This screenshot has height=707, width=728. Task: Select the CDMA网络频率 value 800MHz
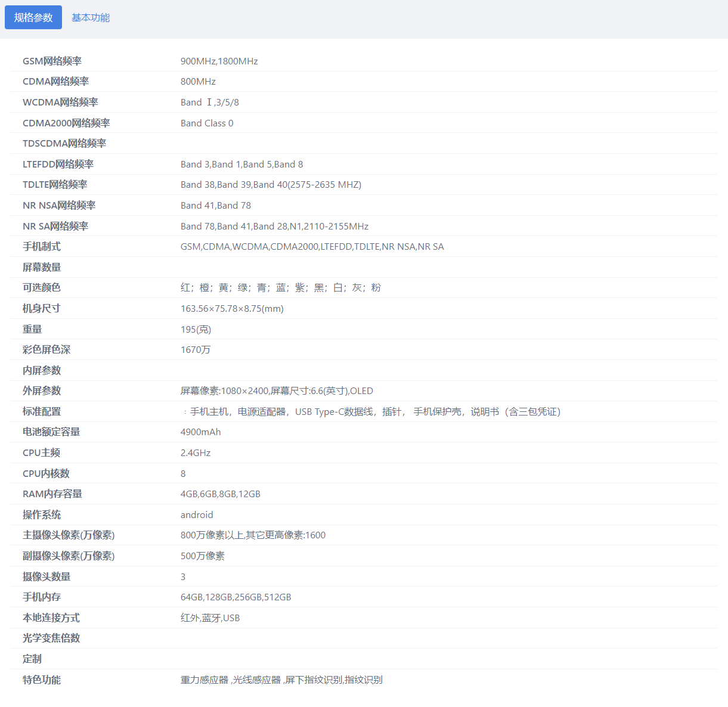click(198, 81)
